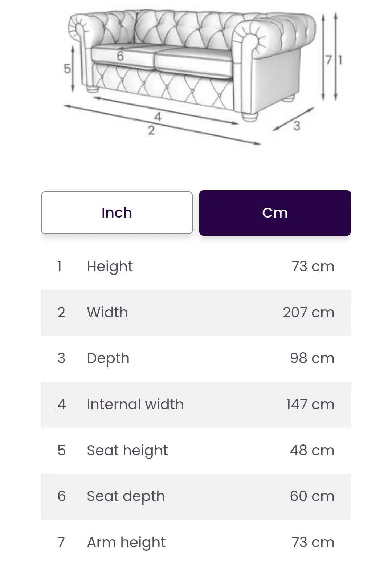Click the 147 cm internal width value
Image resolution: width=392 pixels, height=577 pixels.
point(310,404)
